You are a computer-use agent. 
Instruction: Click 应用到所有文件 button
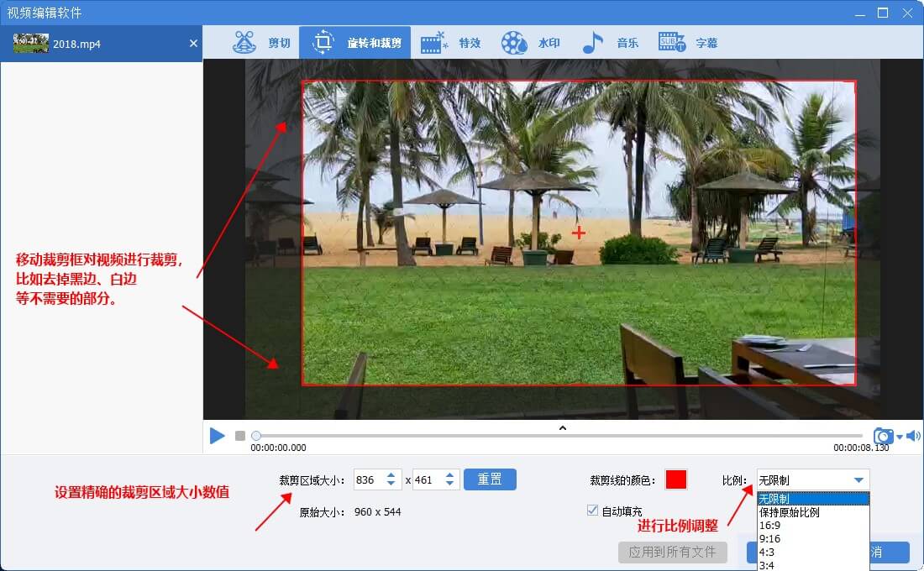pyautogui.click(x=672, y=553)
